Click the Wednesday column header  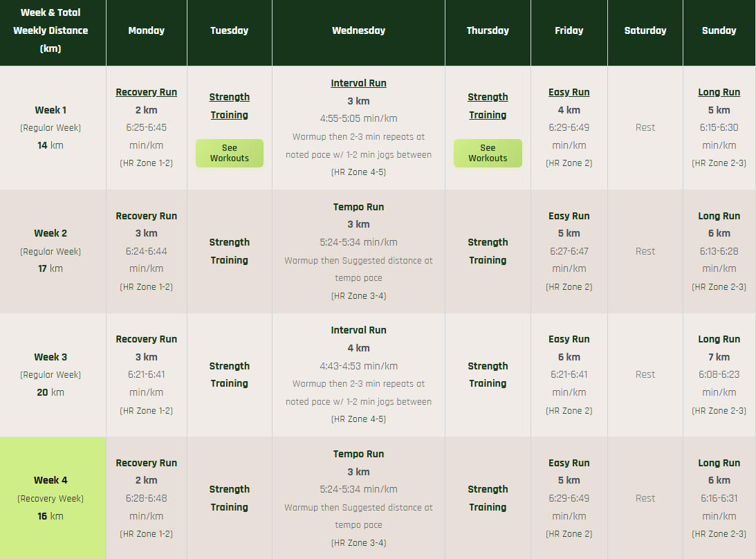click(x=358, y=30)
